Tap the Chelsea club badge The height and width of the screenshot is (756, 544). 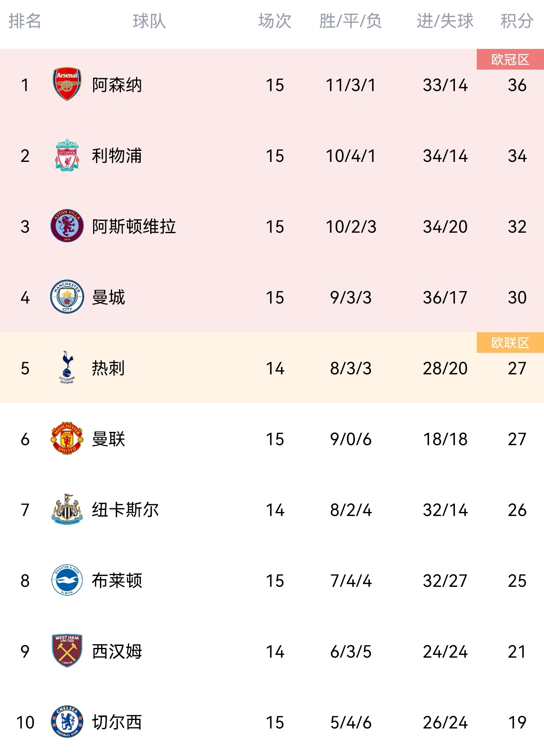[67, 722]
